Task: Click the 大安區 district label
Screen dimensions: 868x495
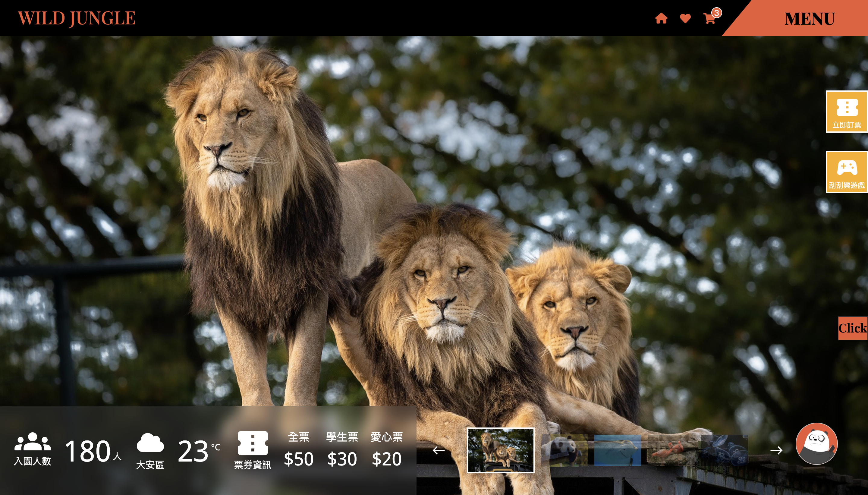Action: [x=150, y=465]
